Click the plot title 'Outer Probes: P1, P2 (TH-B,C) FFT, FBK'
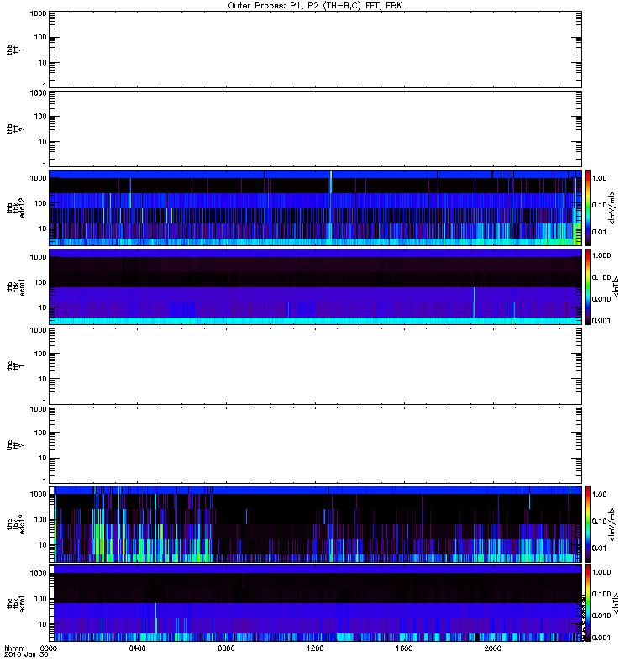The image size is (630, 672). pos(315,6)
